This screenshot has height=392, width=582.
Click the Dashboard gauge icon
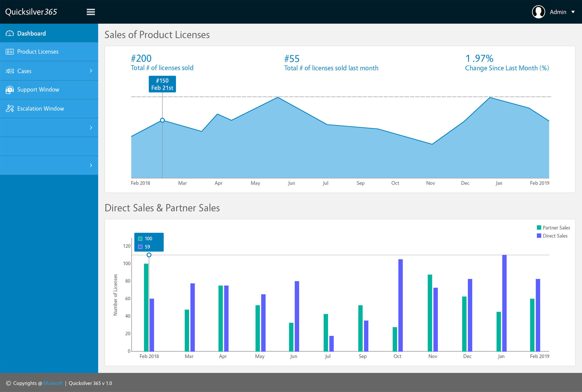10,33
